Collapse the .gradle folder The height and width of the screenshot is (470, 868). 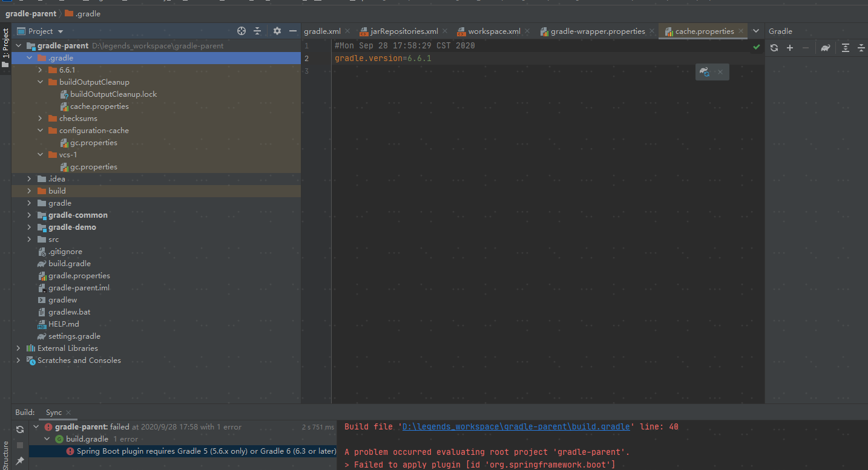(x=29, y=58)
